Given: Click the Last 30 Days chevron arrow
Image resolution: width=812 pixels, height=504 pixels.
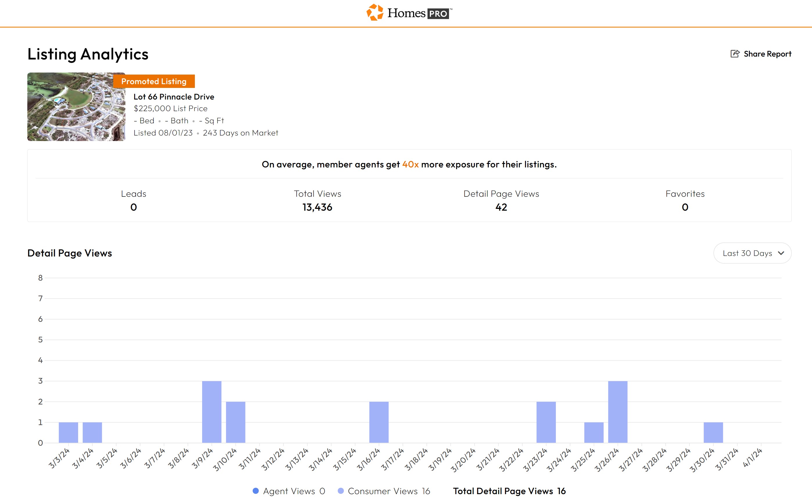Looking at the screenshot, I should (781, 253).
